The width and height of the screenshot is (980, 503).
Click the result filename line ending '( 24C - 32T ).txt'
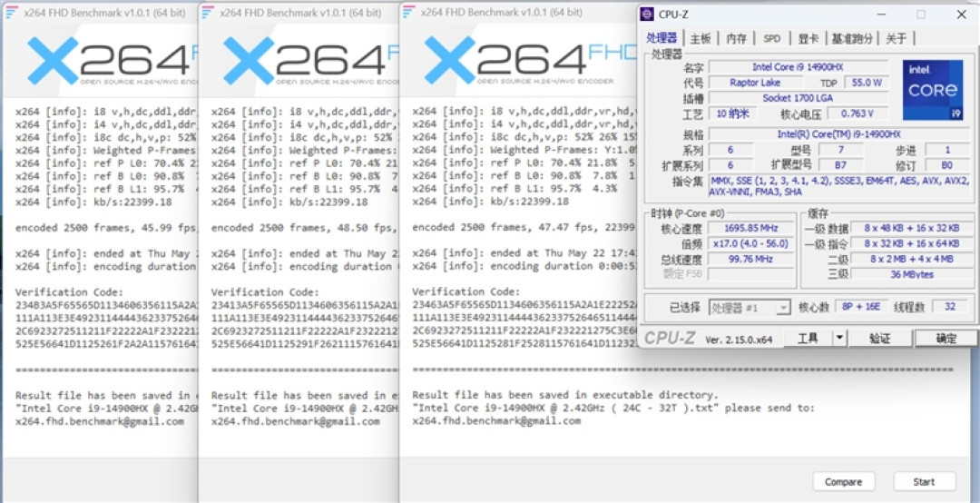coord(613,408)
